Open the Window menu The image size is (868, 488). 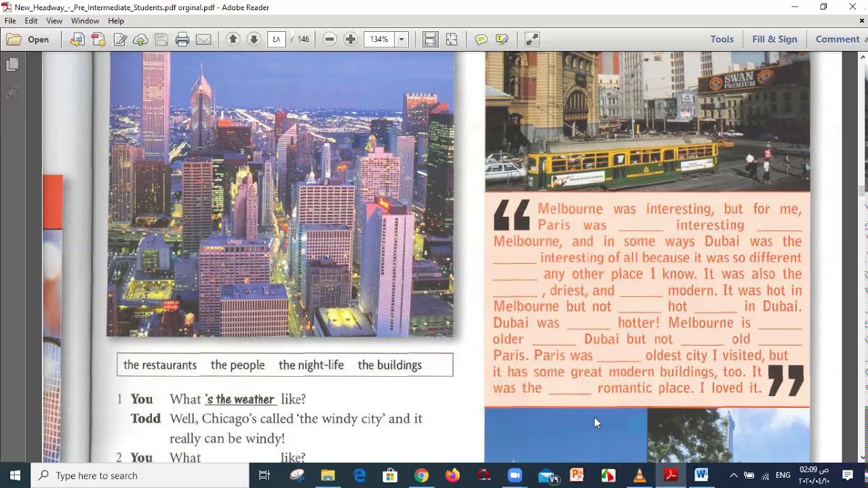click(x=85, y=21)
